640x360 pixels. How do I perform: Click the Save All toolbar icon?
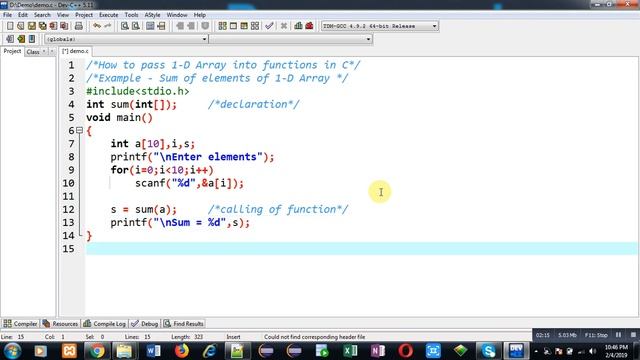(x=42, y=26)
